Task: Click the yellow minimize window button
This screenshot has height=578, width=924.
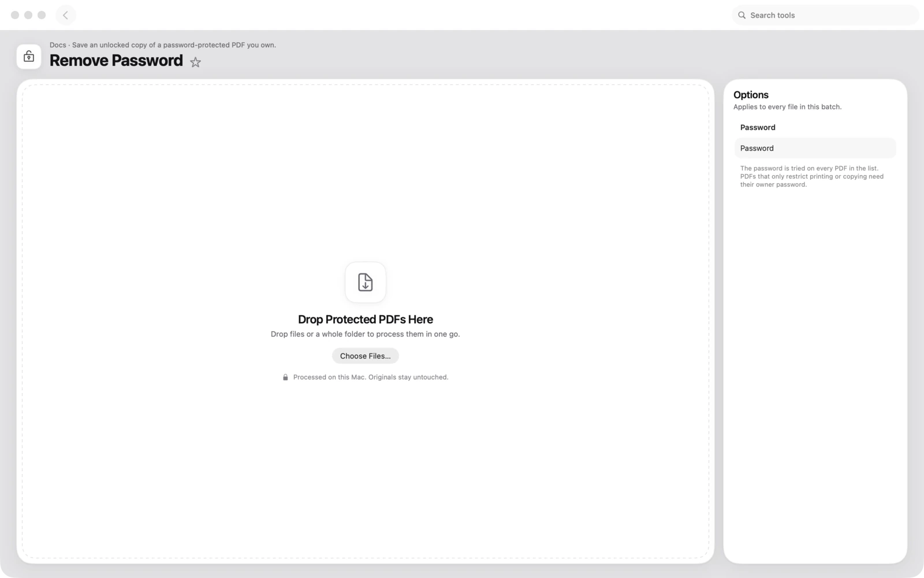Action: (28, 15)
